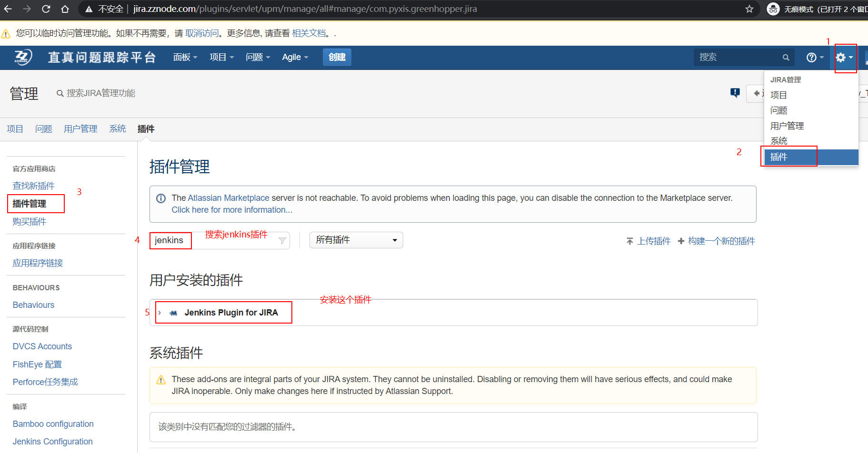868x453 pixels.
Task: Expand the Jenkins Plugin for JIRA row
Action: [160, 313]
